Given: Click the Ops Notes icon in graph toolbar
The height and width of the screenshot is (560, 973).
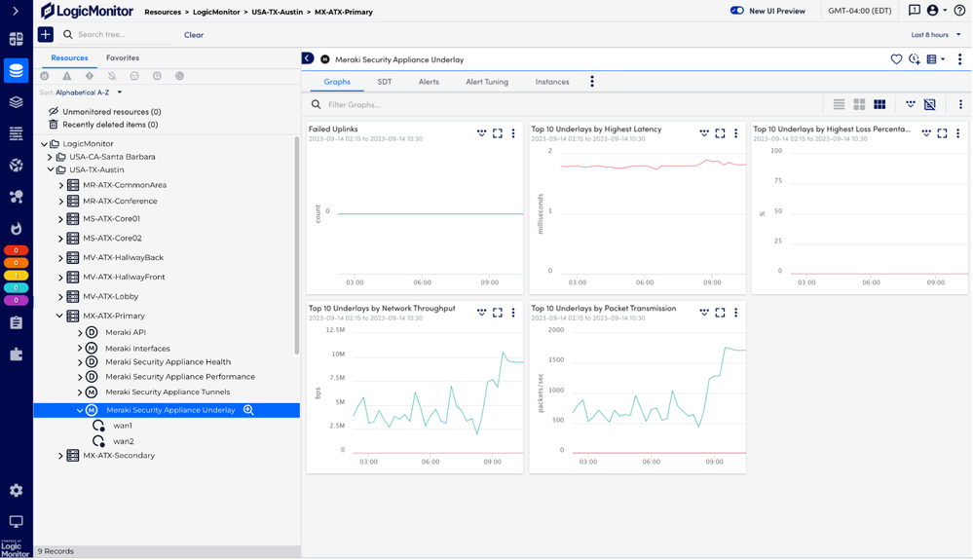Looking at the screenshot, I should tap(910, 105).
